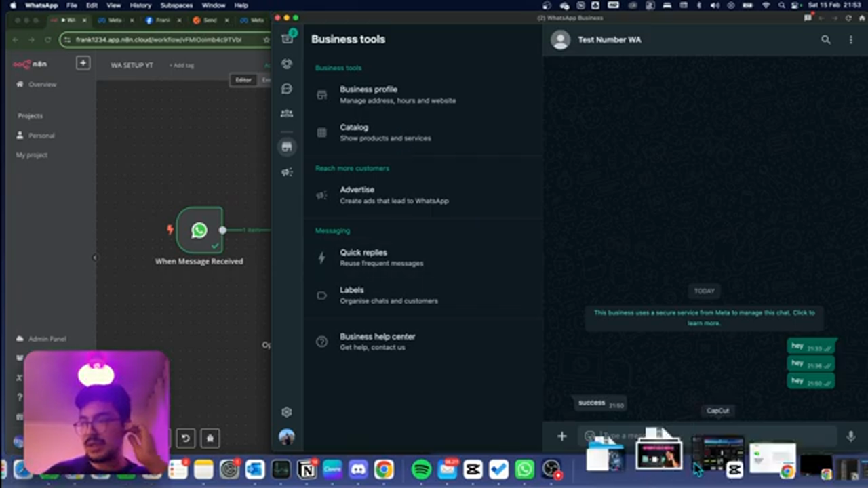Open My project in n8n sidebar

tap(32, 155)
